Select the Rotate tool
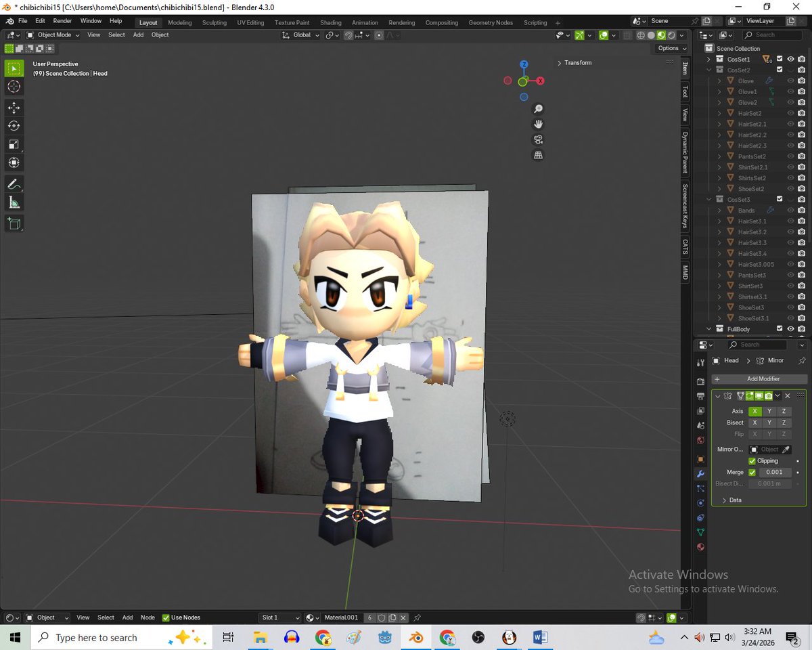The image size is (812, 650). pyautogui.click(x=14, y=126)
